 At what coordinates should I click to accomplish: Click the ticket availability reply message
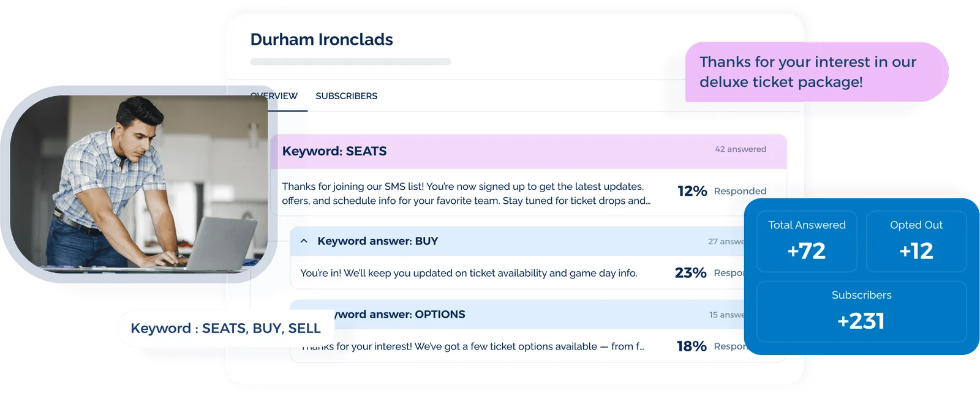click(469, 273)
